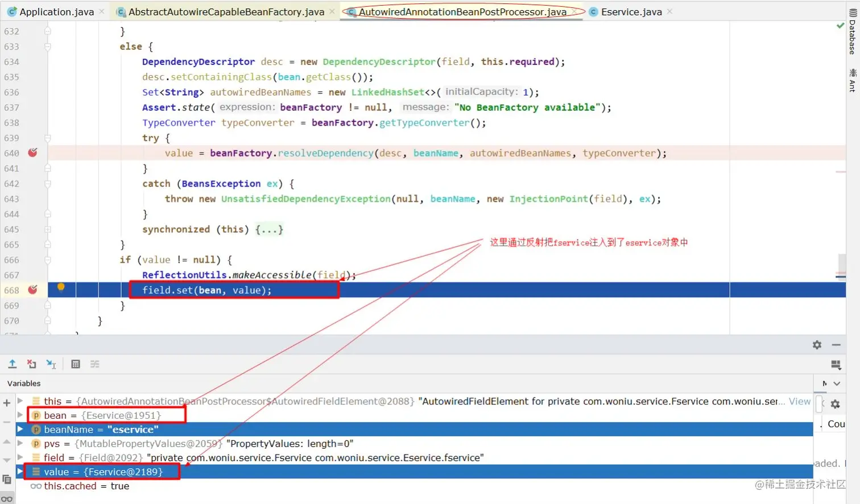Viewport: 860px width, 504px height.
Task: Click the debugger icon with red X
Action: 32,364
